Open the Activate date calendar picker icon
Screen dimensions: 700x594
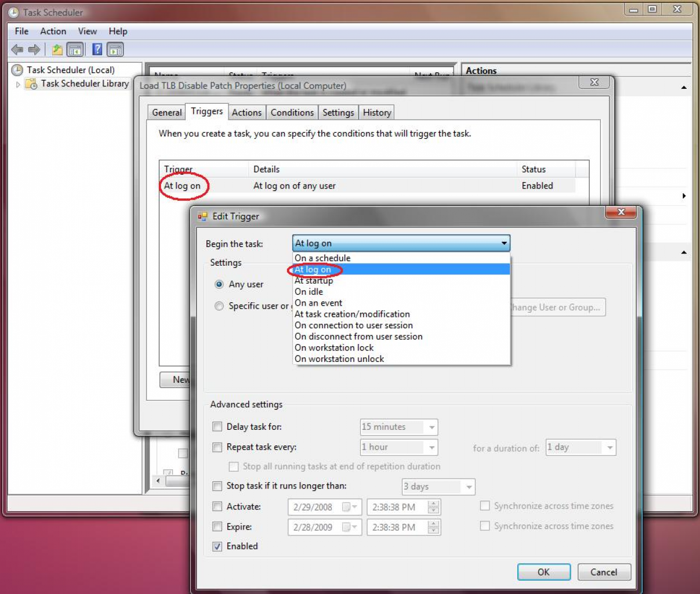pyautogui.click(x=349, y=507)
